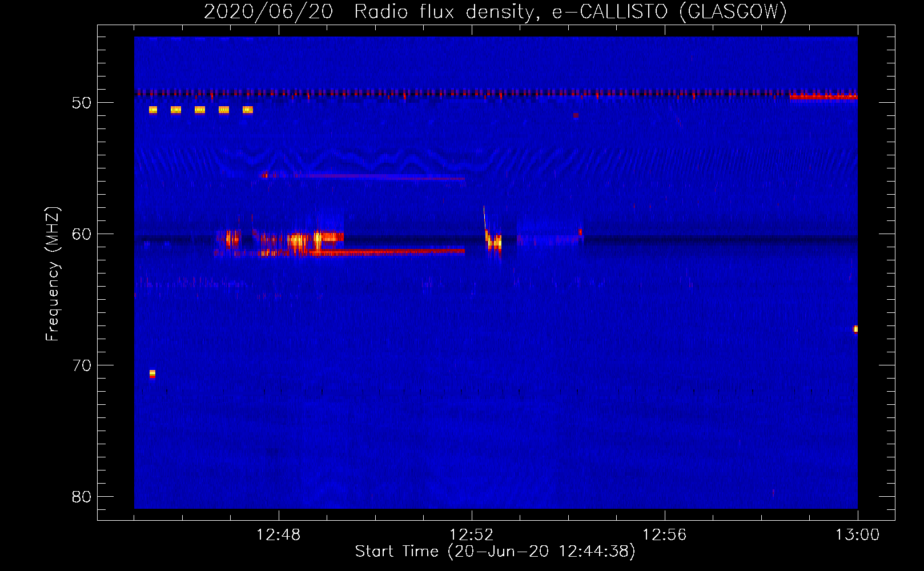Select the '12:56' time axis label
The image size is (924, 571).
click(664, 535)
